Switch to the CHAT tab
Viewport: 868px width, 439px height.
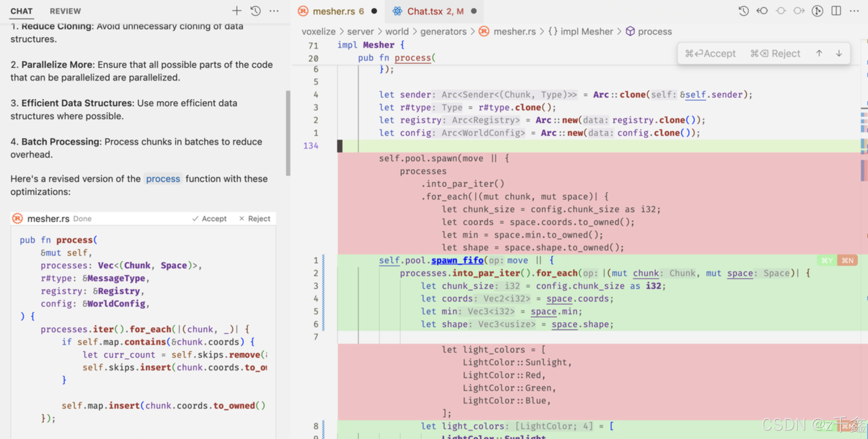(x=22, y=10)
